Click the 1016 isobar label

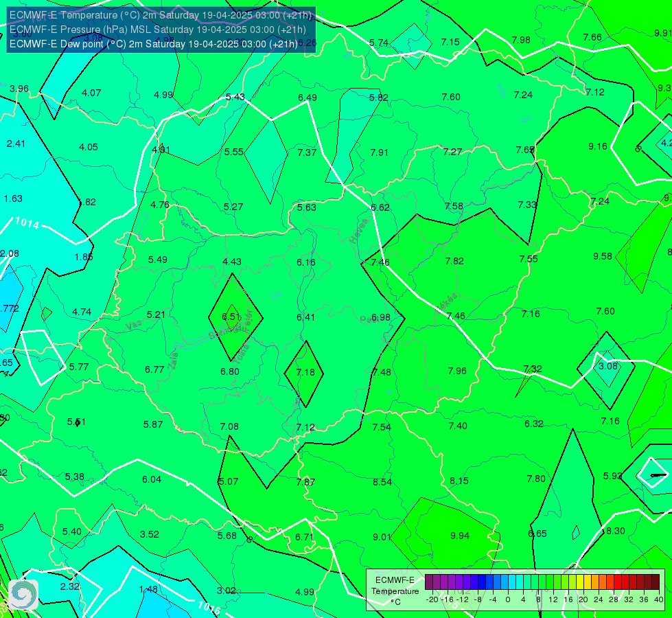209,608
